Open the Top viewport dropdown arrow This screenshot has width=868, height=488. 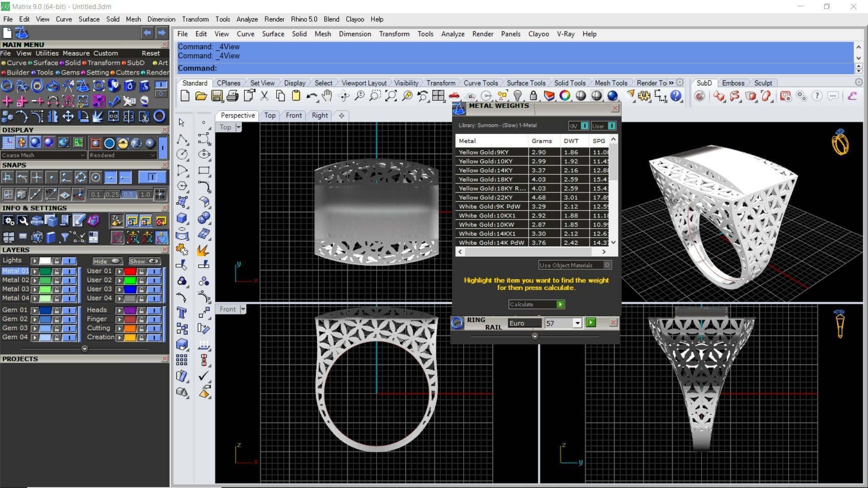pos(238,127)
